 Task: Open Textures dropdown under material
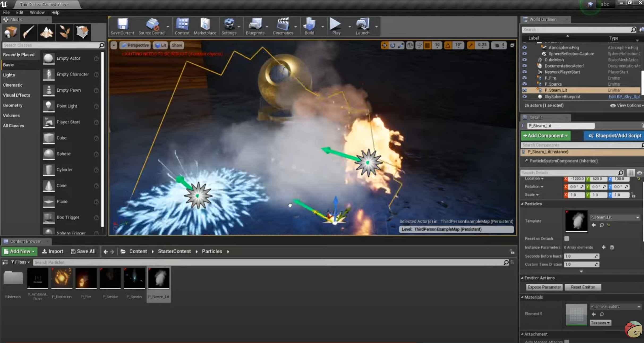coord(600,323)
